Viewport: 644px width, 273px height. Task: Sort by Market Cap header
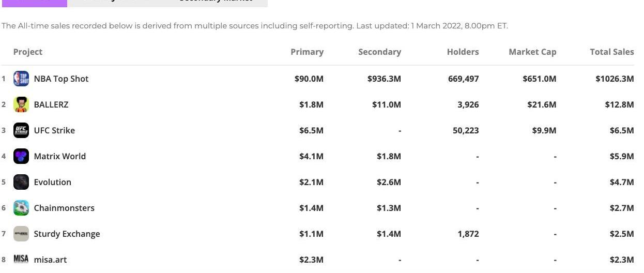pyautogui.click(x=532, y=52)
